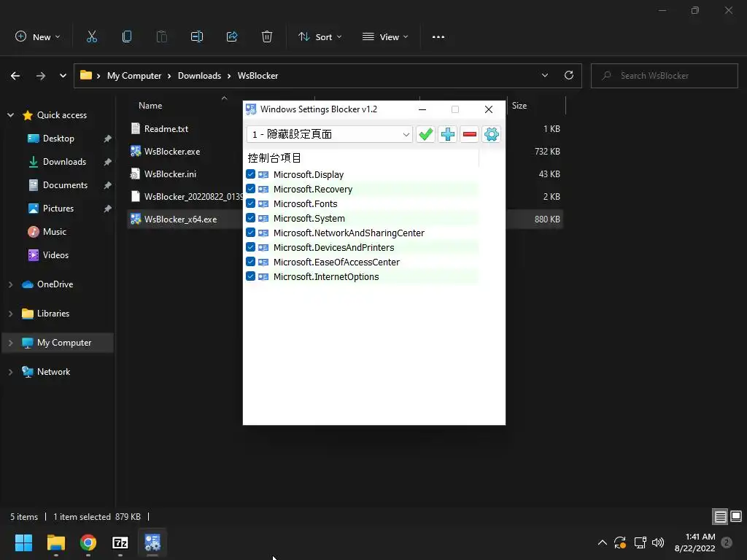This screenshot has height=560, width=747.
Task: Open the See more ellipsis menu
Action: point(438,36)
